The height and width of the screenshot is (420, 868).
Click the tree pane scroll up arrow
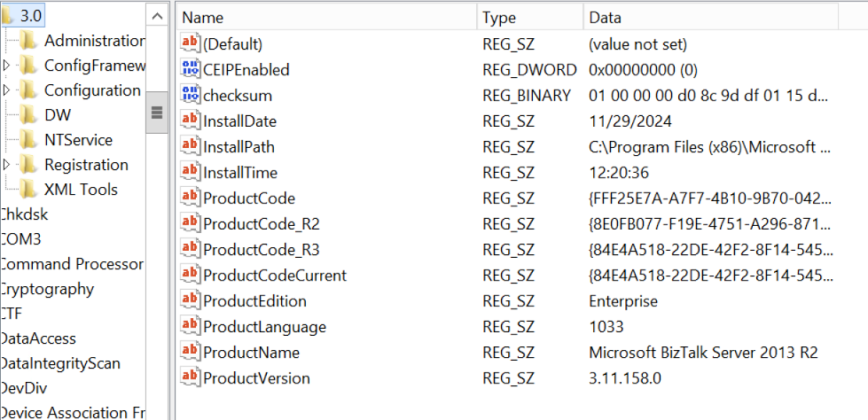click(x=157, y=17)
